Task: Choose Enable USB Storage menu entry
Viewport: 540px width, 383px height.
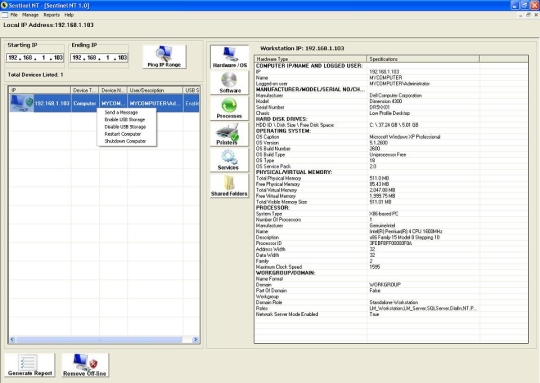Action: (127, 120)
